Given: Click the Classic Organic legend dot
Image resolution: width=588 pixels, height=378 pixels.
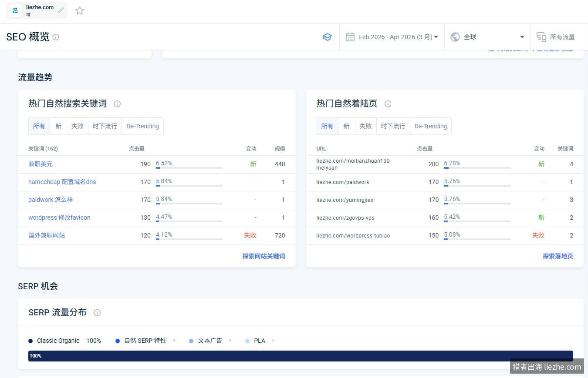Looking at the screenshot, I should click(x=30, y=341).
